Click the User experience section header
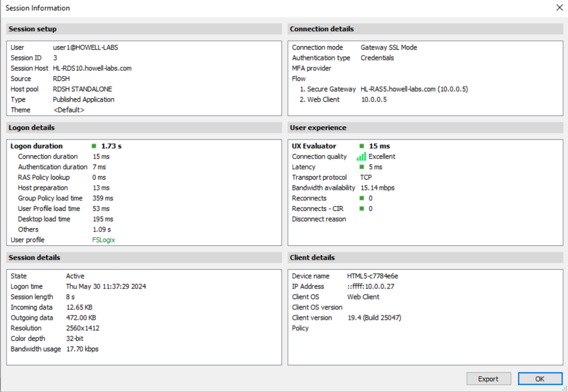 click(318, 128)
